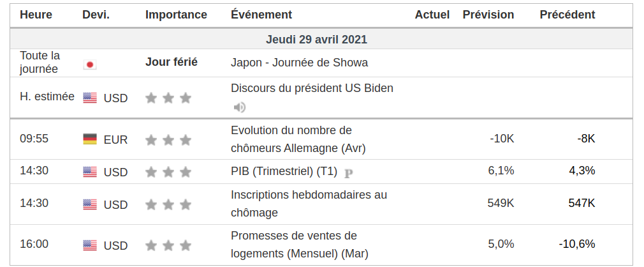The height and width of the screenshot is (267, 644).
Task: Click the "Importance" column header
Action: click(x=176, y=14)
